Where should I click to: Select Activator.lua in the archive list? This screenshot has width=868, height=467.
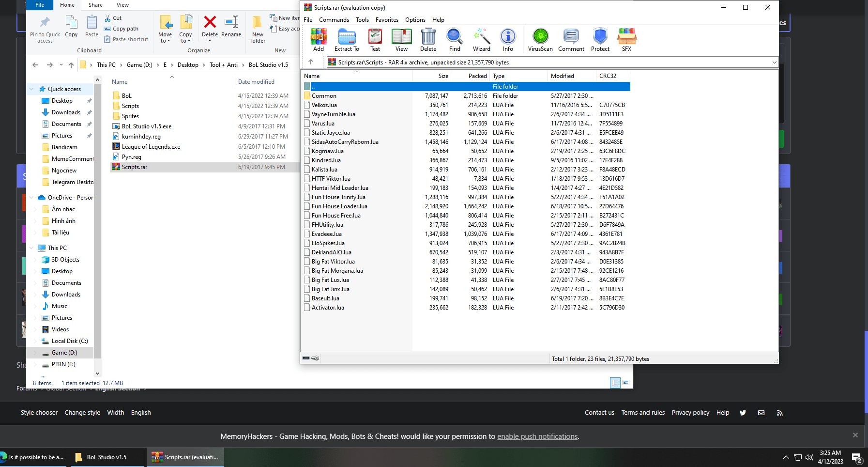tap(328, 308)
